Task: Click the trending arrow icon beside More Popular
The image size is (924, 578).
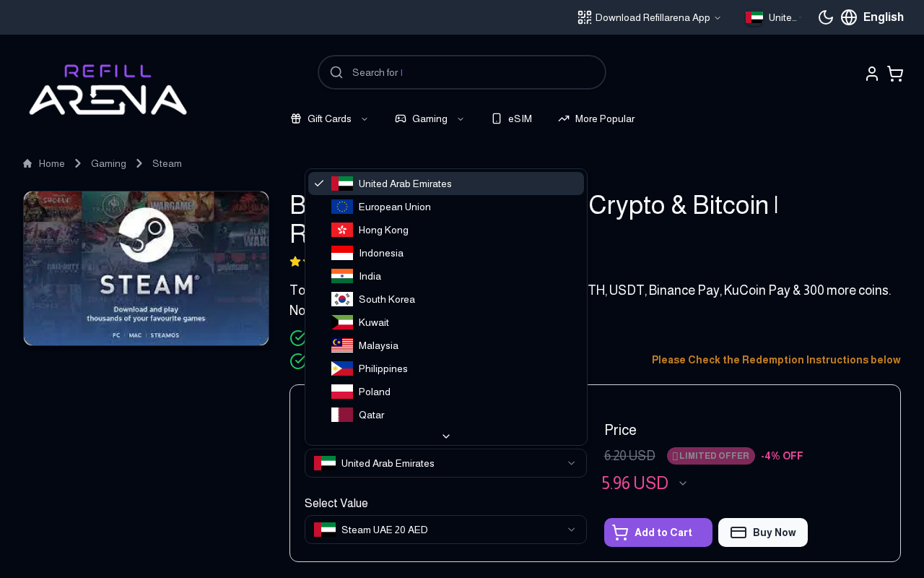Action: [x=564, y=118]
